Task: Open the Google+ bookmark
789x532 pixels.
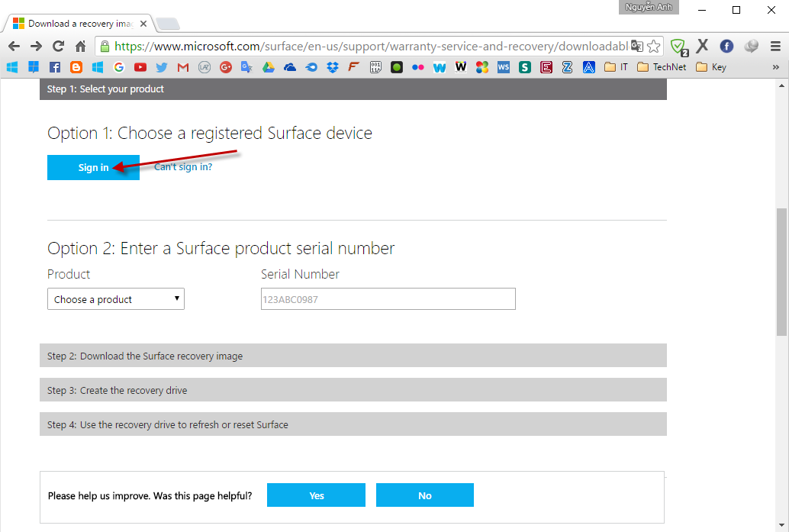Action: click(x=226, y=67)
